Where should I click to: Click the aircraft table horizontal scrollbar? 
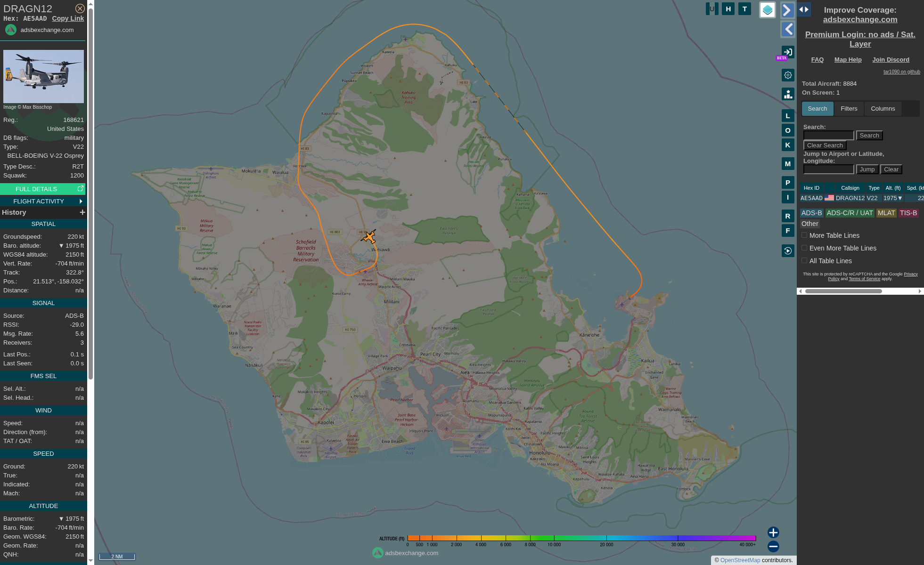pos(843,291)
